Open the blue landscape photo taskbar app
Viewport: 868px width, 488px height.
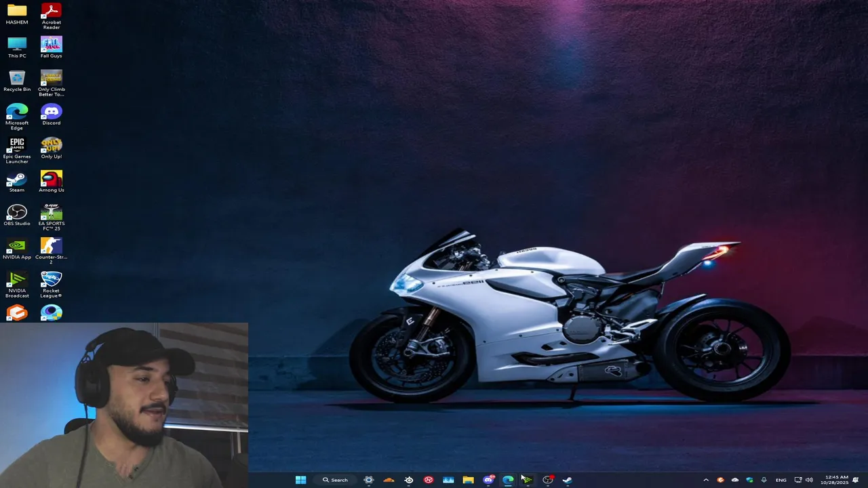click(x=448, y=480)
